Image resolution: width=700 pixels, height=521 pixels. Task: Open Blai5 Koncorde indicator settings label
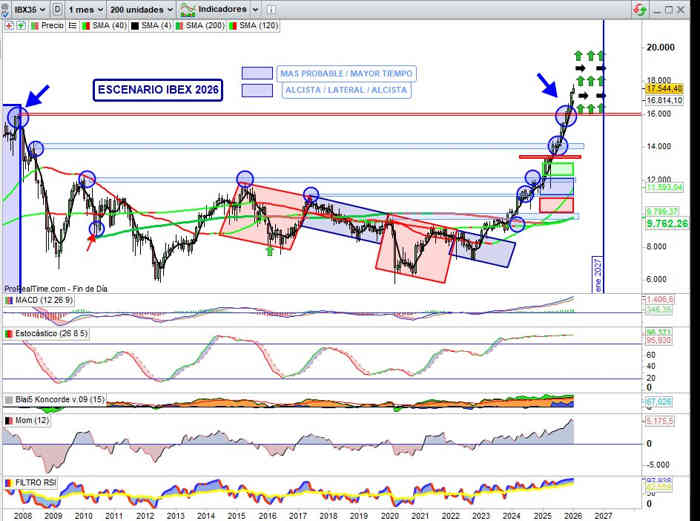pos(58,398)
